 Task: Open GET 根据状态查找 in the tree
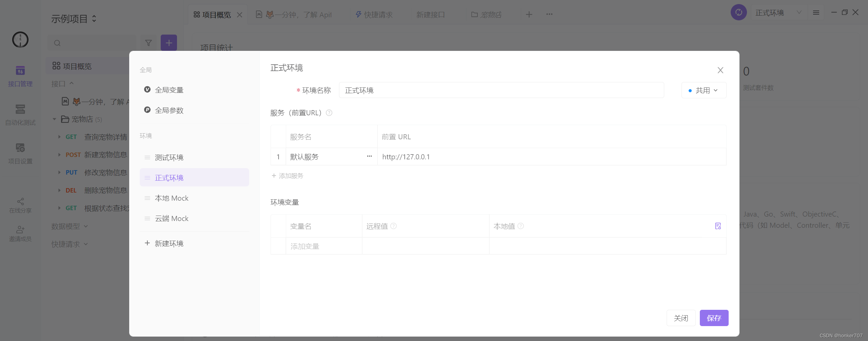click(x=97, y=208)
